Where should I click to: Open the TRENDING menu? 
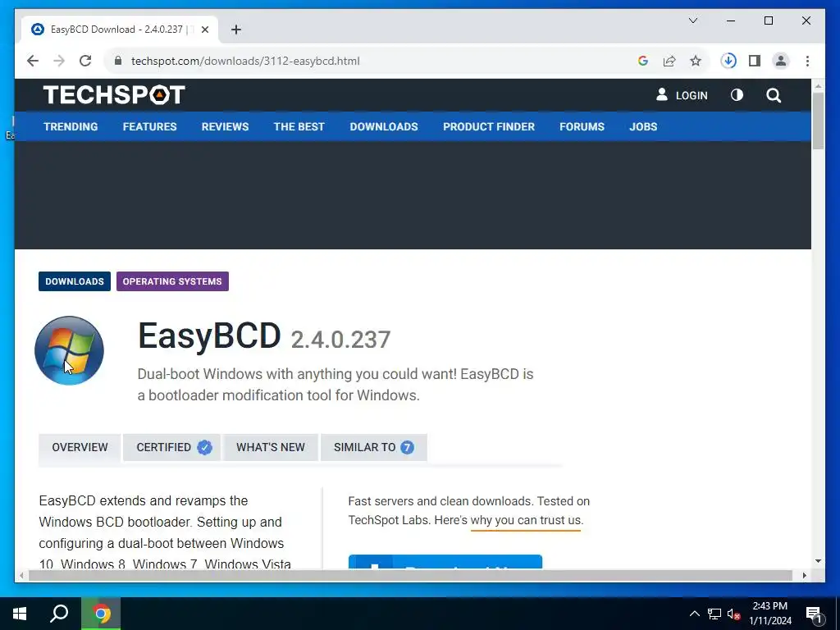click(71, 127)
